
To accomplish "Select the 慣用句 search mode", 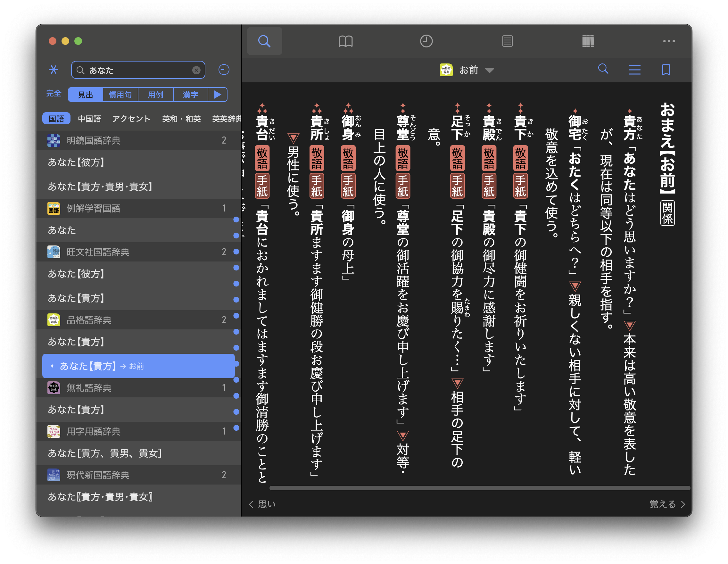I will (x=120, y=95).
